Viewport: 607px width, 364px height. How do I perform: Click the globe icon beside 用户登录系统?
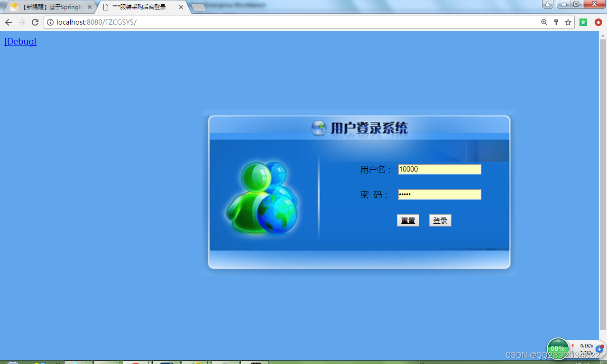pyautogui.click(x=319, y=128)
